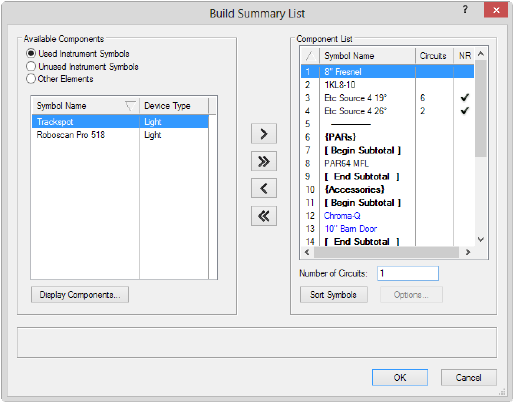Toggle NR checkmark for Etc Source 4 26°
This screenshot has height=403, width=514.
pos(464,110)
